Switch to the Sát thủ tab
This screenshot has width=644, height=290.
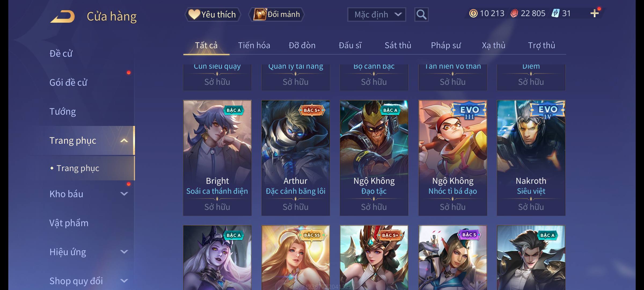(398, 45)
